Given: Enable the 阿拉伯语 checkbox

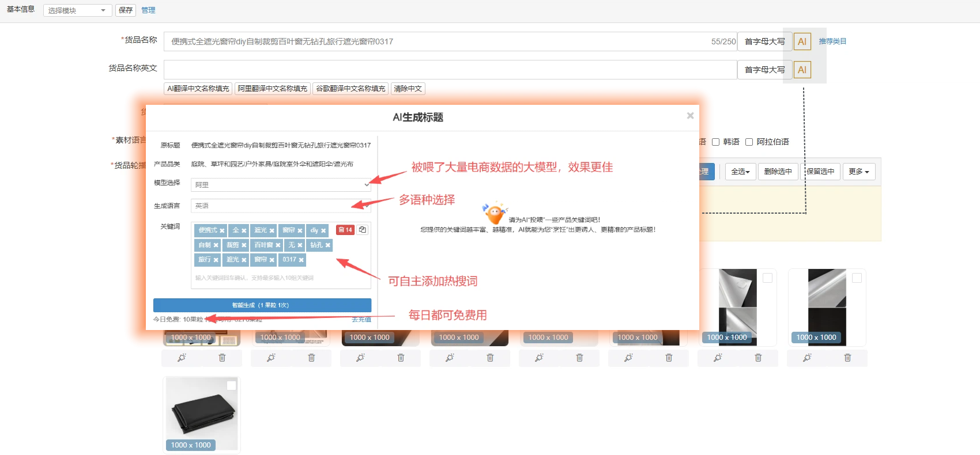Looking at the screenshot, I should click(x=749, y=142).
